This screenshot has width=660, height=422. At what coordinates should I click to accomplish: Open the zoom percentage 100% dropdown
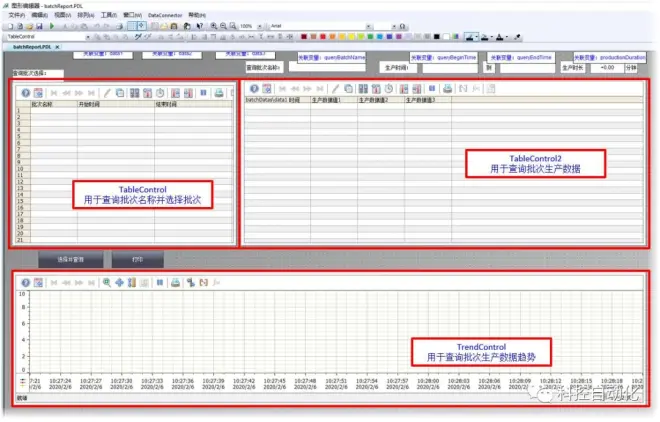pyautogui.click(x=259, y=26)
